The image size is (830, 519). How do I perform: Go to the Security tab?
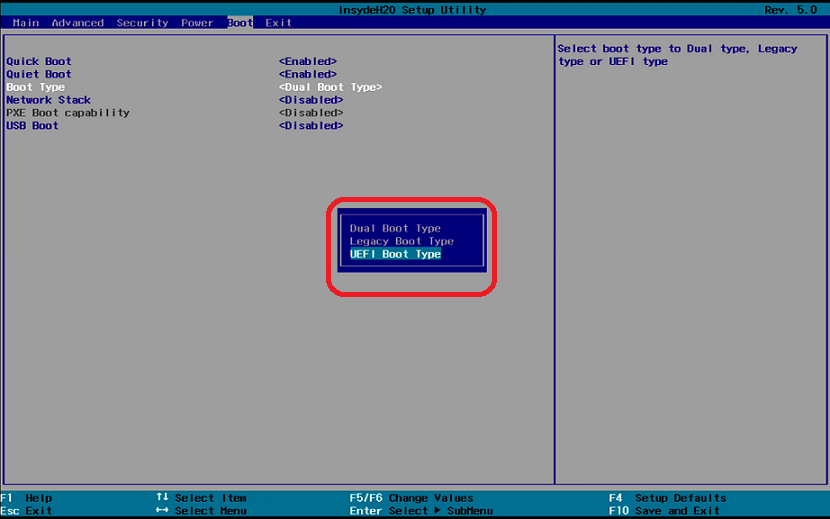[x=143, y=23]
